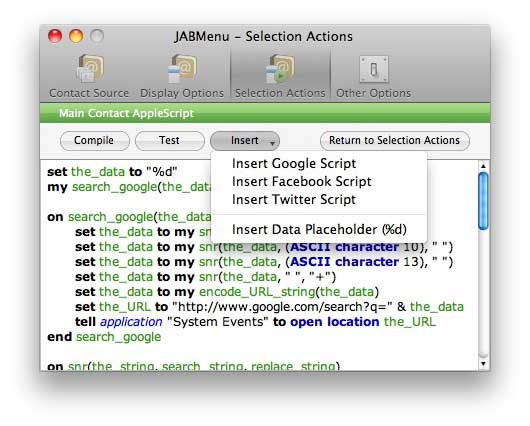Open the Other Options switch icon
This screenshot has width=530, height=426.
374,76
